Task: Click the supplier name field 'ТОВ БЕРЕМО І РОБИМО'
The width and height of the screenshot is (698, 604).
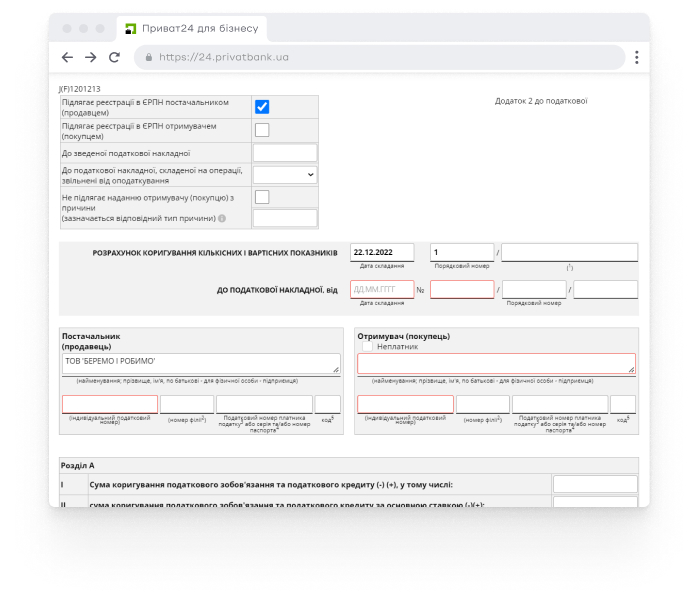Action: pos(201,364)
